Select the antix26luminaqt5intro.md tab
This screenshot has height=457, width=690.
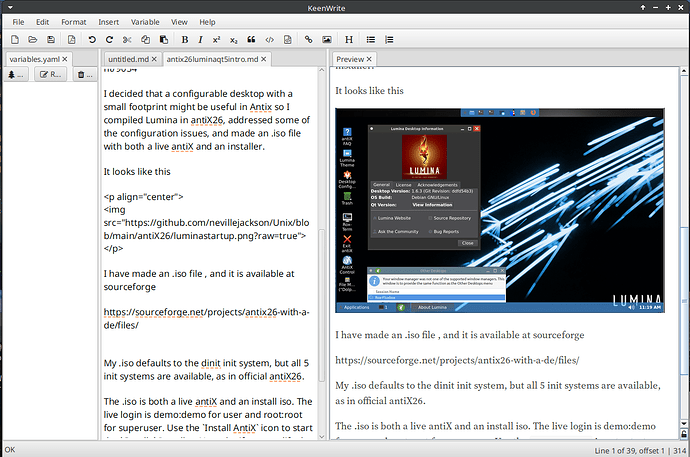pyautogui.click(x=212, y=59)
